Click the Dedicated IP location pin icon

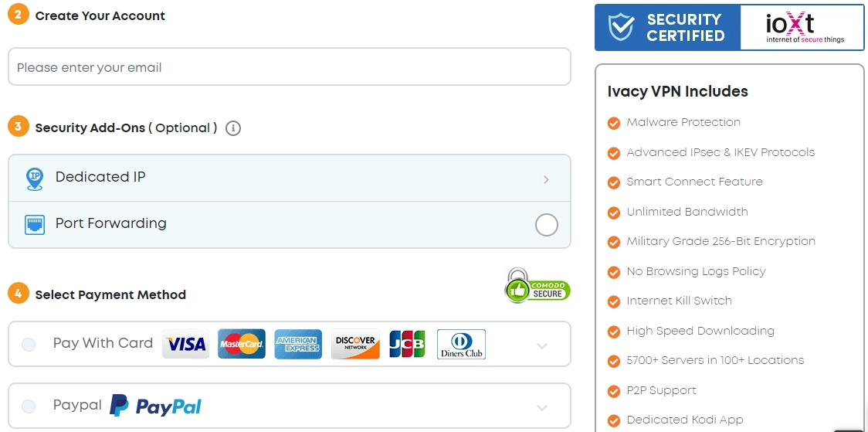tap(35, 178)
